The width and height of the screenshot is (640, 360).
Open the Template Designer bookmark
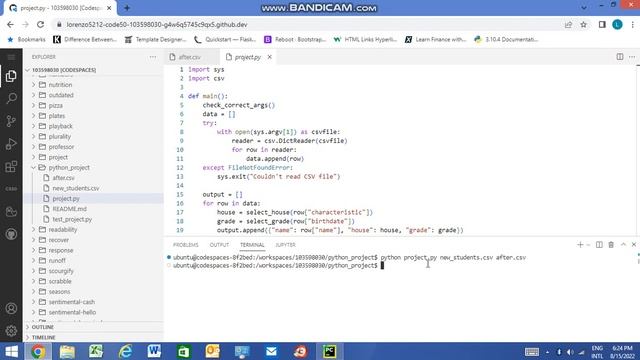156,40
